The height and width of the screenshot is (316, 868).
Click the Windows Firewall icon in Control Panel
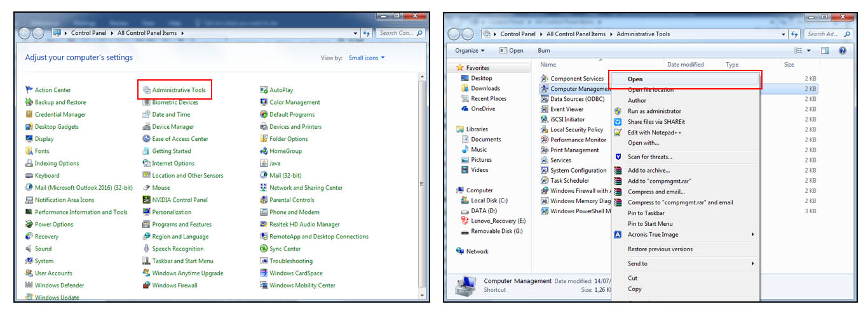pyautogui.click(x=147, y=286)
